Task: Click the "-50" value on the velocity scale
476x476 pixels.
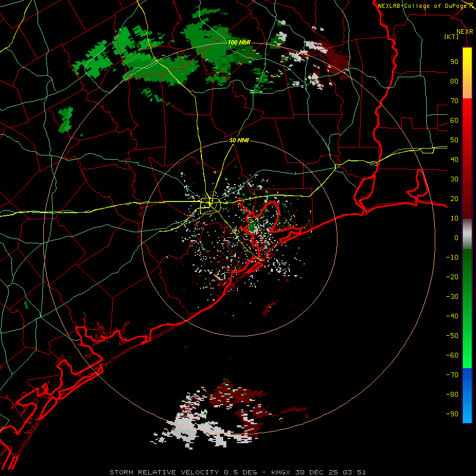Action: point(452,336)
